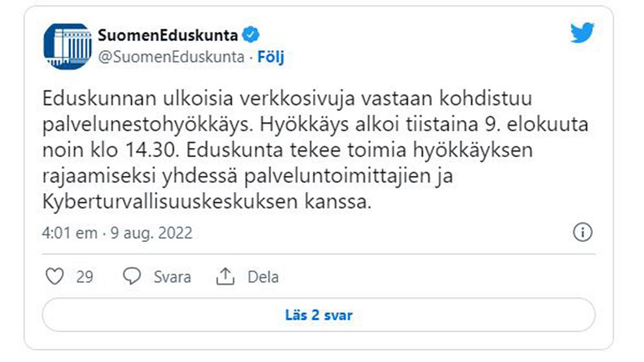
Task: Click the speech bubble reply icon
Action: point(132,276)
